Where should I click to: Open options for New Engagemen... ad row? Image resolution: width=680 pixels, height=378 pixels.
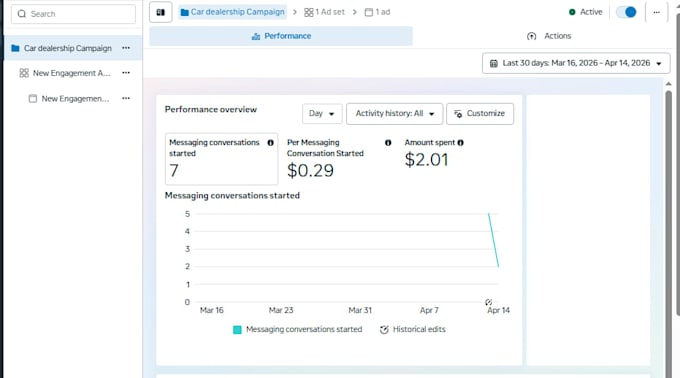[x=126, y=98]
